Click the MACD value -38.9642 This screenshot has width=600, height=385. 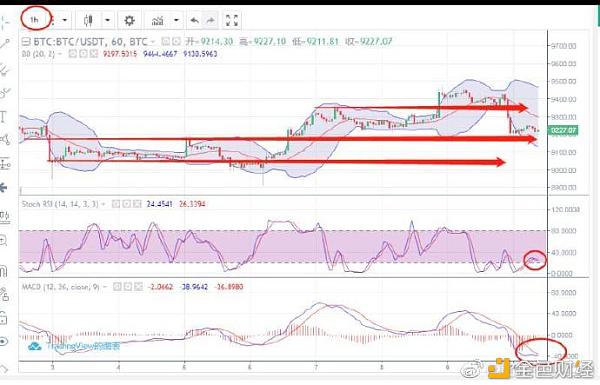pos(194,287)
